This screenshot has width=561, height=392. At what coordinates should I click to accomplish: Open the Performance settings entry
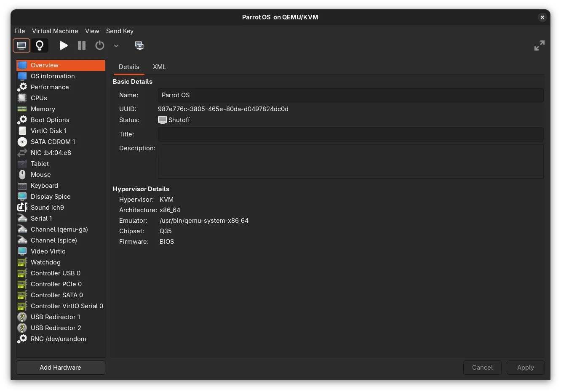[61, 87]
